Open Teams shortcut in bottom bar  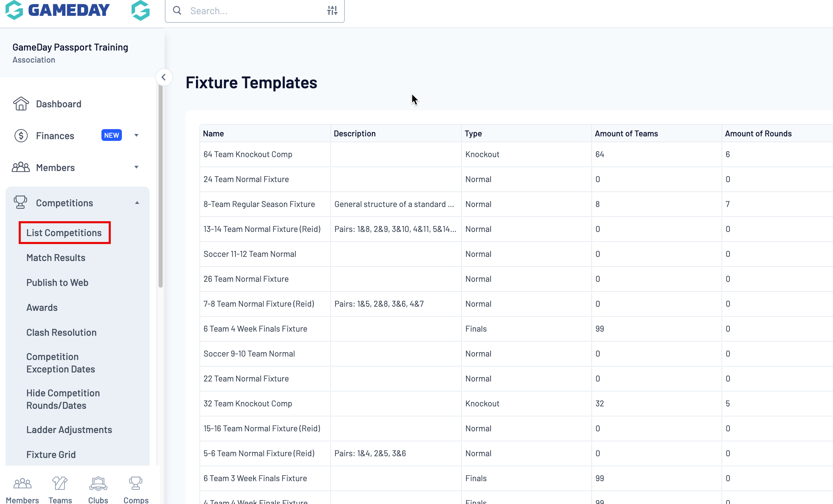tap(60, 490)
